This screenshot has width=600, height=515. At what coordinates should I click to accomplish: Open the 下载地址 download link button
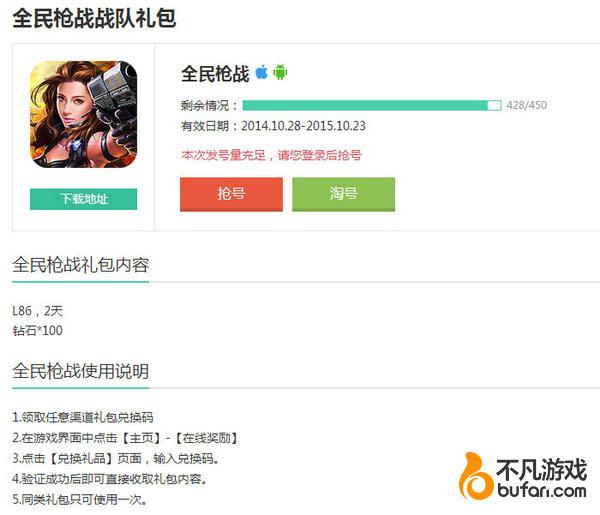83,199
